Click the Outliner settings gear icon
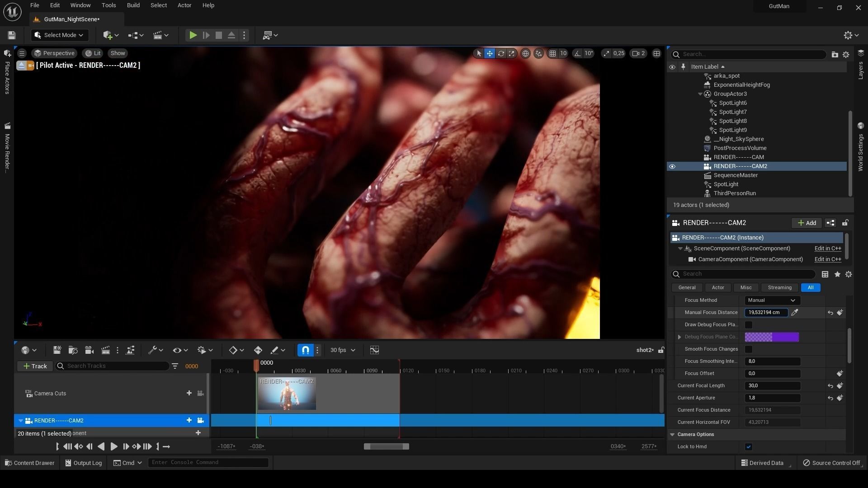Image resolution: width=868 pixels, height=488 pixels. click(846, 54)
